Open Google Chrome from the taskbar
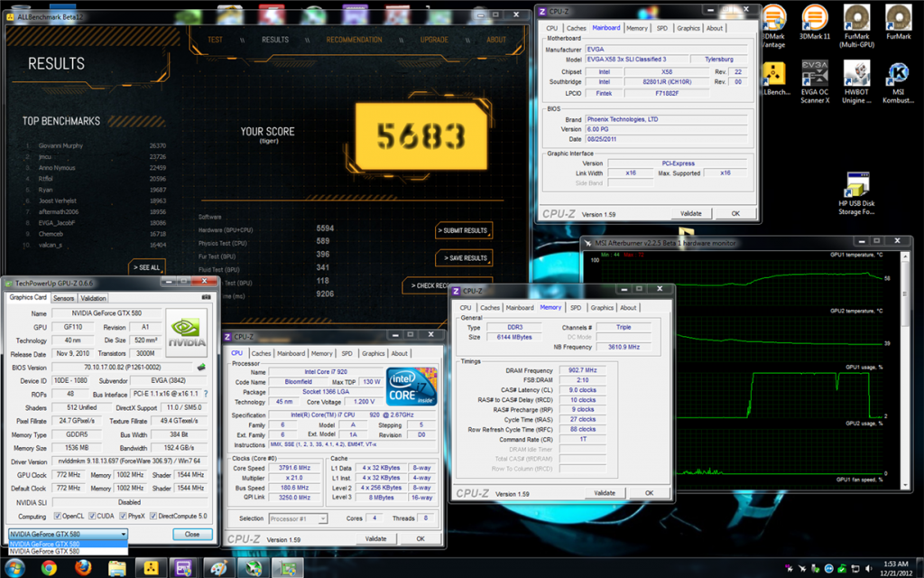This screenshot has width=924, height=578. 49,567
